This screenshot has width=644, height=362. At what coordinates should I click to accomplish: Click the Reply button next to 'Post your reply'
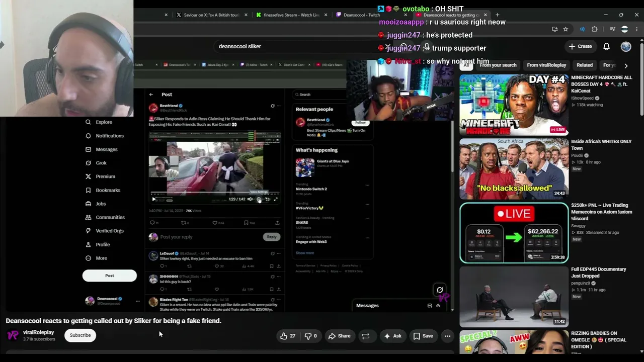point(272,237)
